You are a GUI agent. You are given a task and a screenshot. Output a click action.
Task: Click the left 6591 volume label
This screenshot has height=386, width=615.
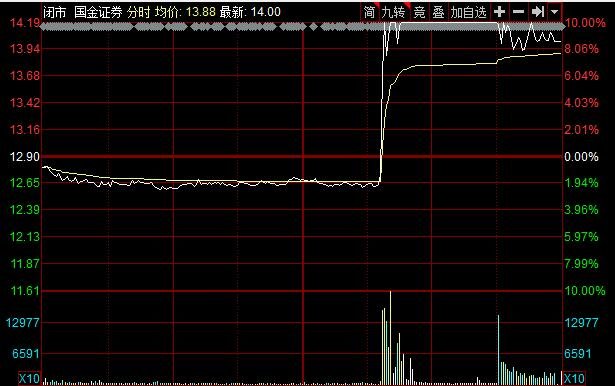(x=26, y=354)
